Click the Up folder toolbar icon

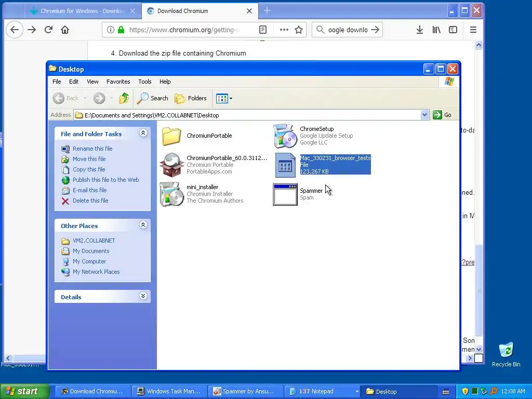pos(124,98)
